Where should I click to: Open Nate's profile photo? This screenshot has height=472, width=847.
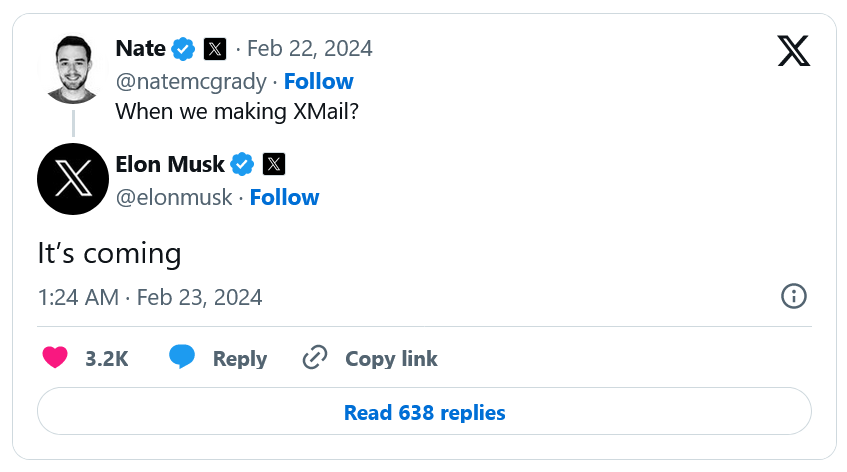tap(73, 69)
